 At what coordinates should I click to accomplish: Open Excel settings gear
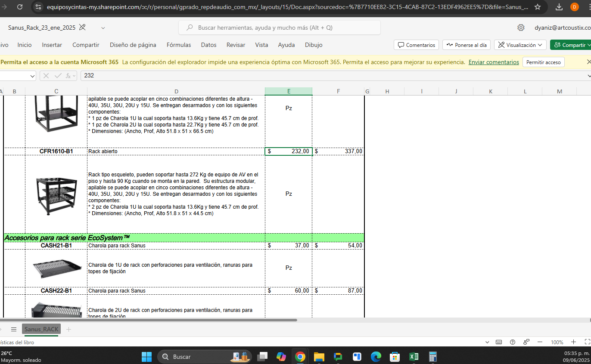click(x=521, y=28)
